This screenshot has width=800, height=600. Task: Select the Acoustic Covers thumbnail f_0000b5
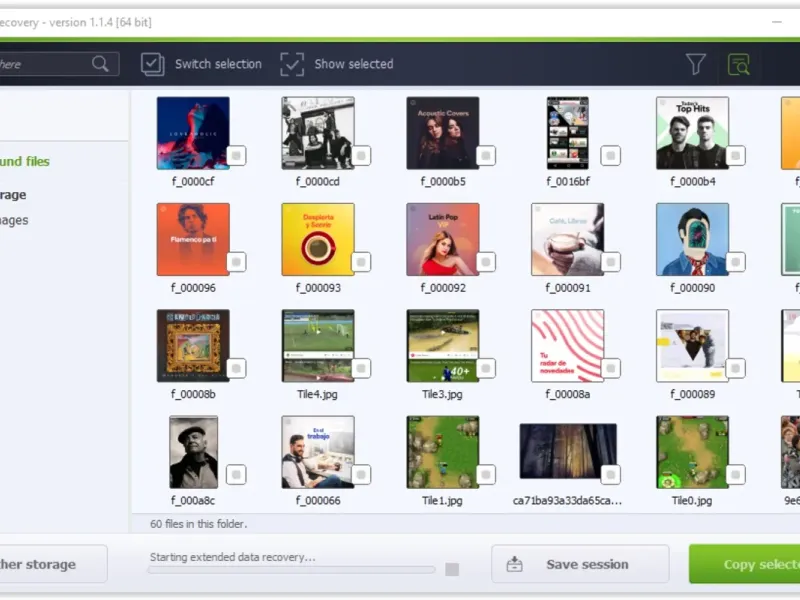pyautogui.click(x=442, y=133)
